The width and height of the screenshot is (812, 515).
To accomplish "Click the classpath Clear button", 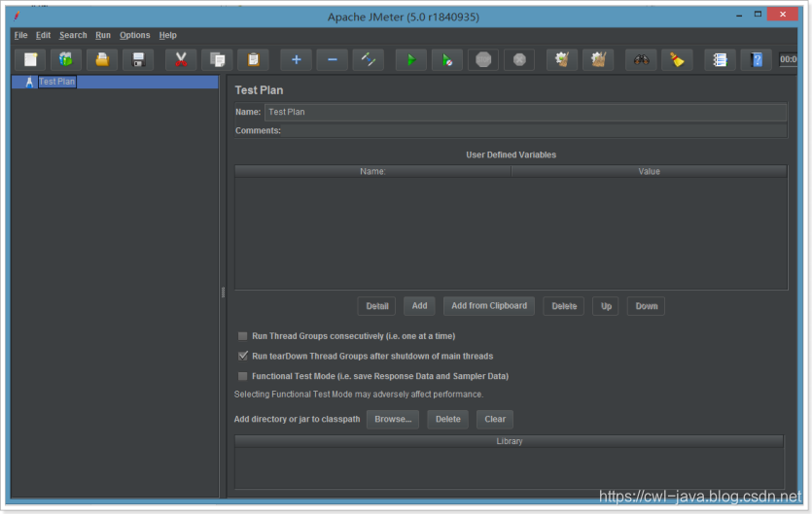I will click(x=495, y=419).
